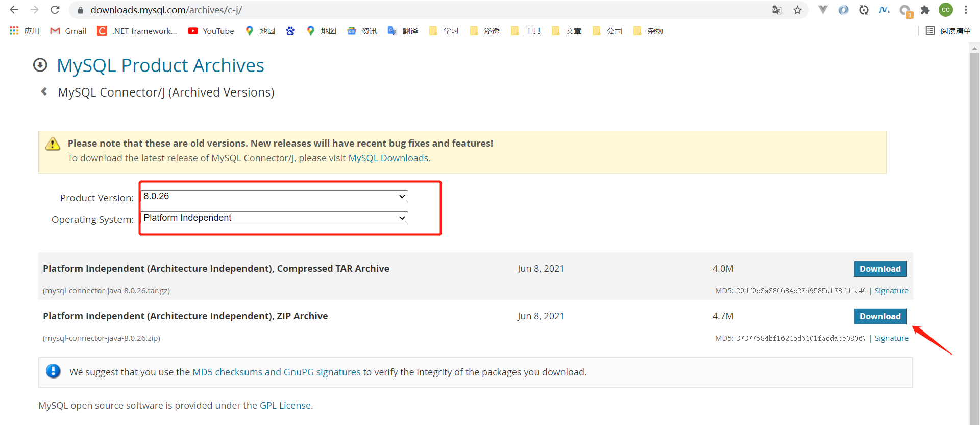This screenshot has height=425, width=980.
Task: Open the translate page icon
Action: click(x=777, y=10)
